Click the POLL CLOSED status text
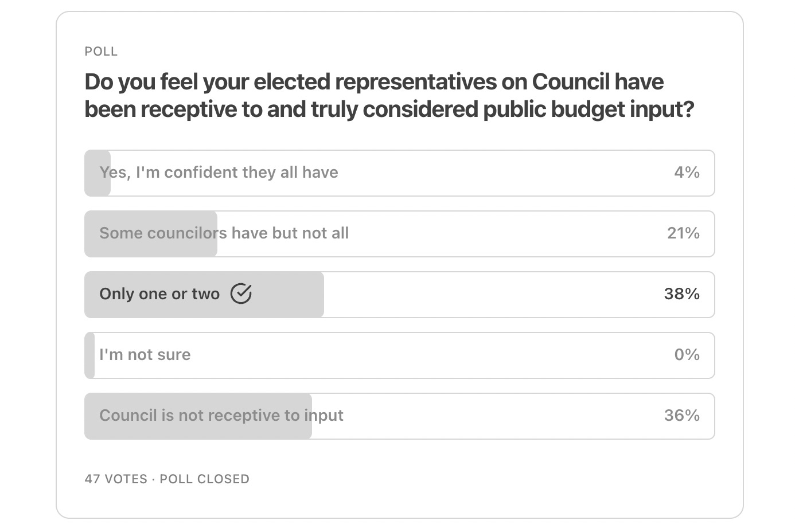 204,479
